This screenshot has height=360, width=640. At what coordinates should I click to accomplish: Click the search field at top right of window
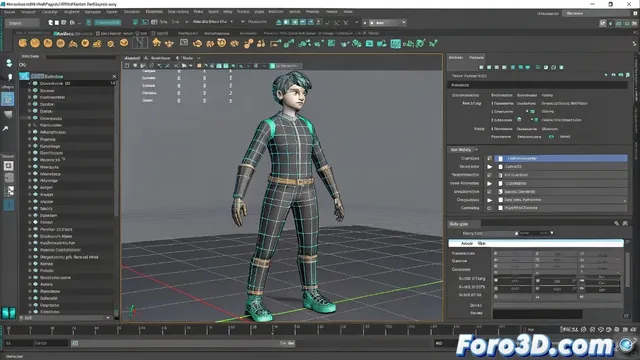[595, 13]
